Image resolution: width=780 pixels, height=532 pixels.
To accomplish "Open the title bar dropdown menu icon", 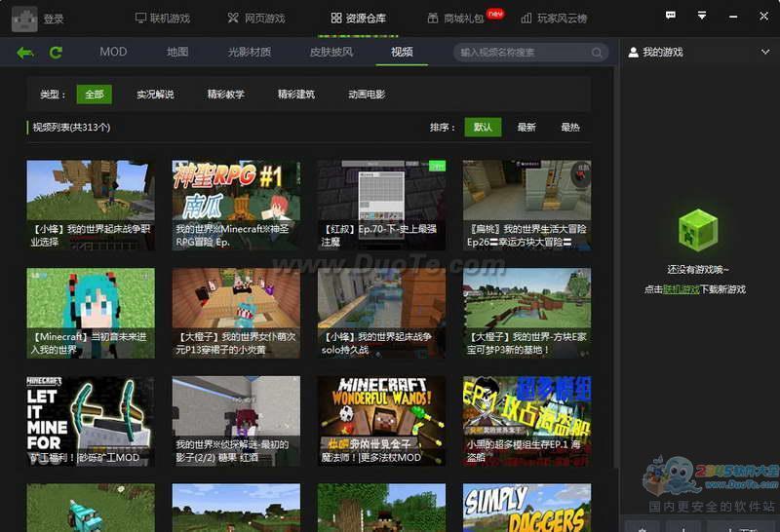I will (701, 16).
